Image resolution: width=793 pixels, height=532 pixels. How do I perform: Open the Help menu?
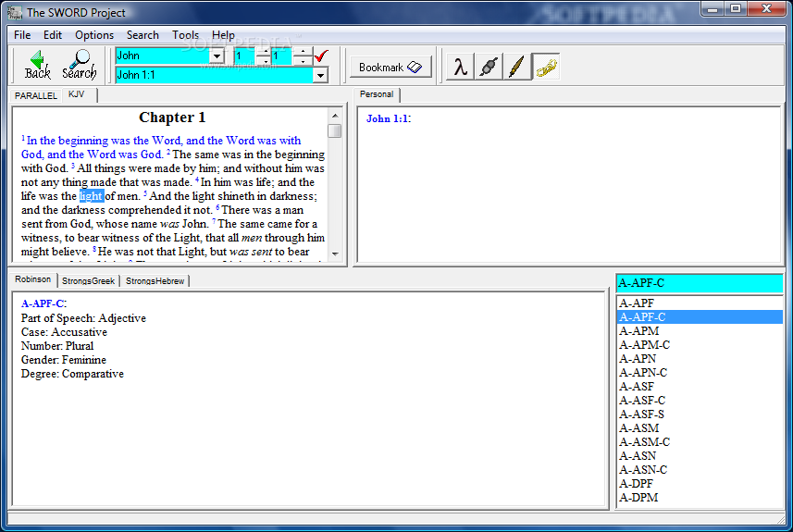click(223, 35)
